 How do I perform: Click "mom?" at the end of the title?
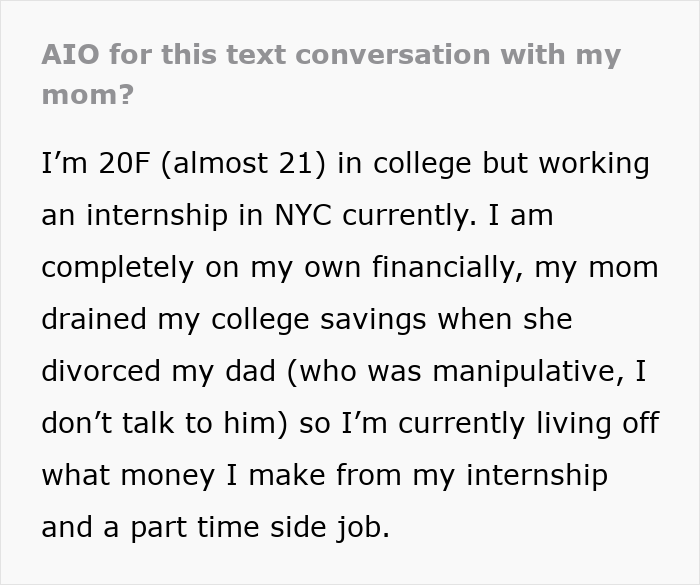coord(88,99)
